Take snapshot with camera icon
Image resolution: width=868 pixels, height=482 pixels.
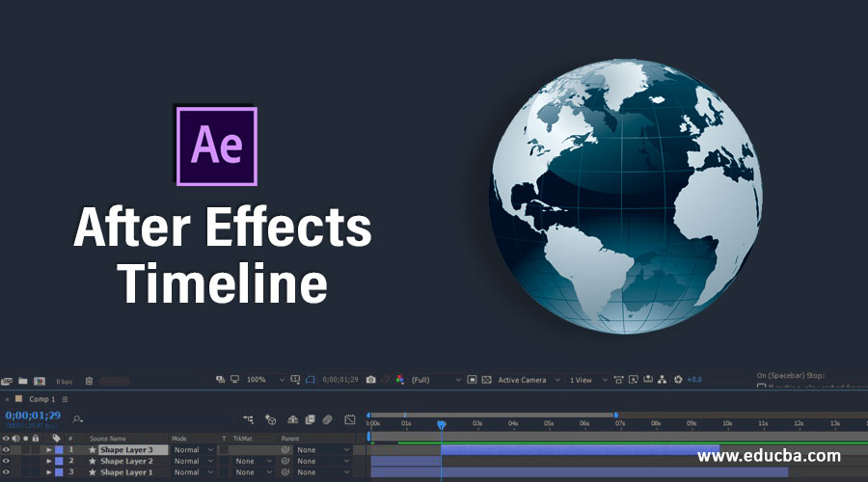click(371, 380)
